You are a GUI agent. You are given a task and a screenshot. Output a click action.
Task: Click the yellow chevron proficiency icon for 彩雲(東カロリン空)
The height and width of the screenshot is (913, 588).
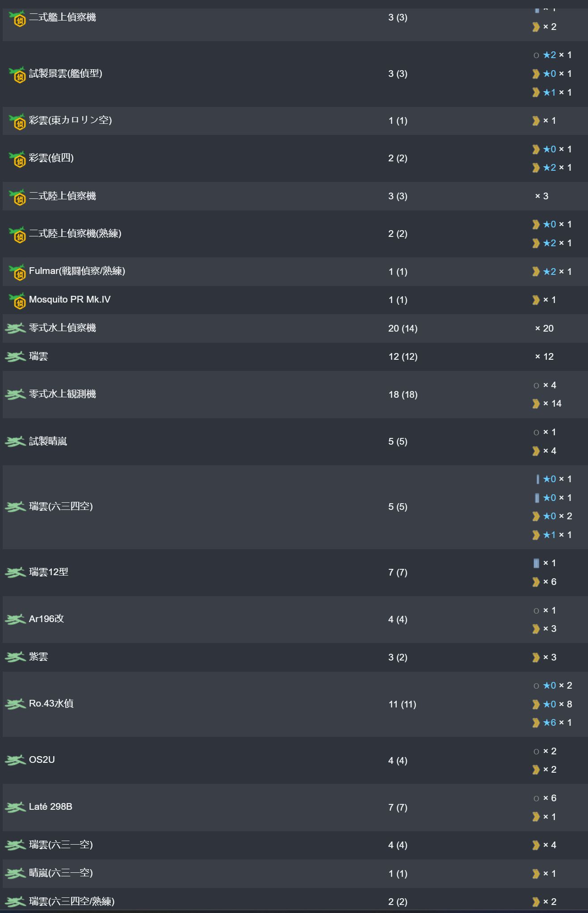pos(536,121)
